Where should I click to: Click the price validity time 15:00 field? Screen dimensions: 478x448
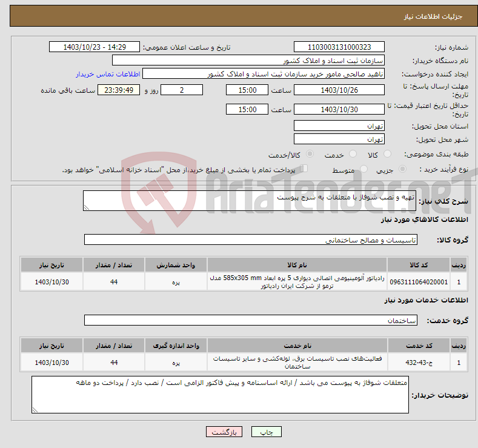[247, 109]
